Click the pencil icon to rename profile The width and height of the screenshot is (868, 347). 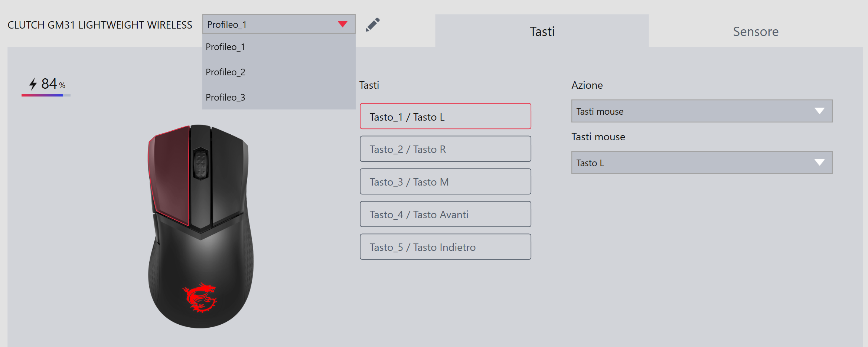pos(372,24)
